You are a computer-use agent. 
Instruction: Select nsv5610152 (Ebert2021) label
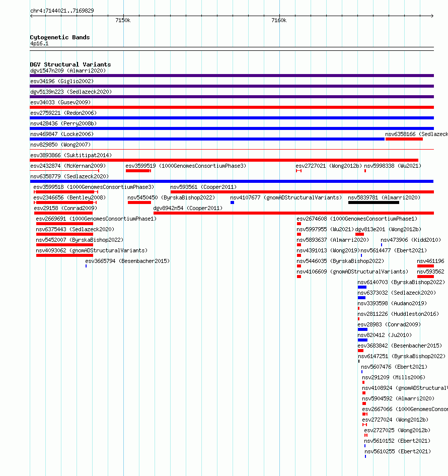coord(398,441)
